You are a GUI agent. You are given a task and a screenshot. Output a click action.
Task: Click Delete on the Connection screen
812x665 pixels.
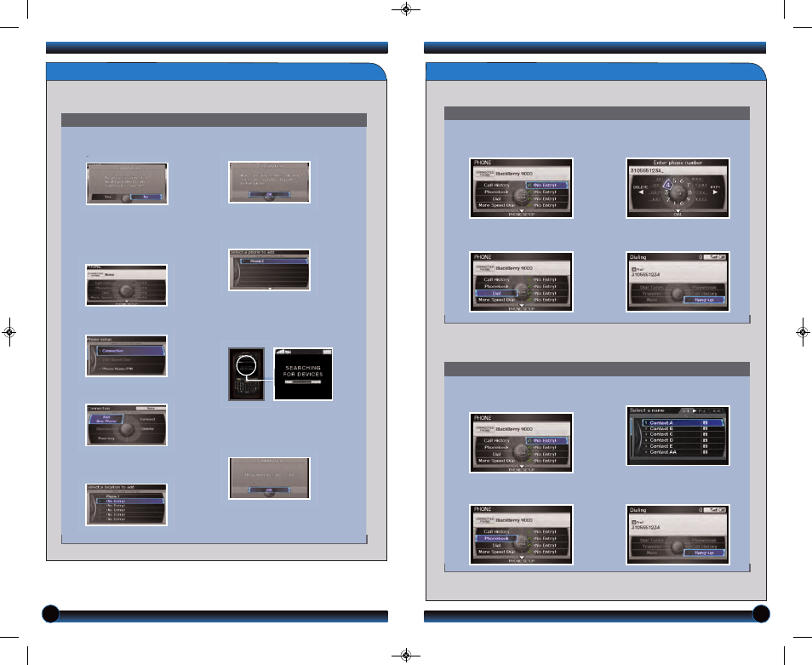coord(147,429)
